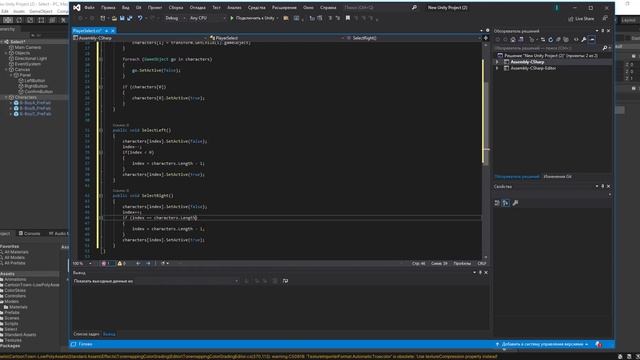Select the PlayerSelect.cs editor tab
This screenshot has height=360, width=640.
click(x=87, y=31)
